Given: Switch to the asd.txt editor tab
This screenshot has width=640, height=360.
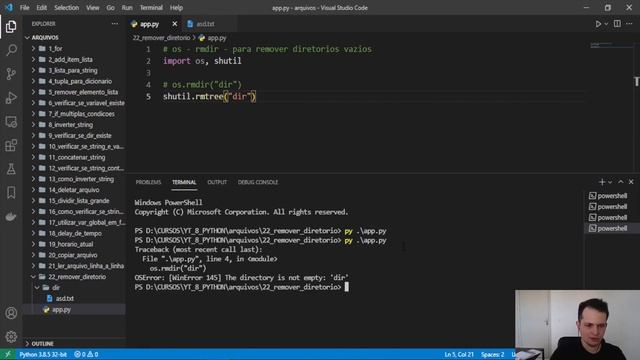Looking at the screenshot, I should 205,24.
